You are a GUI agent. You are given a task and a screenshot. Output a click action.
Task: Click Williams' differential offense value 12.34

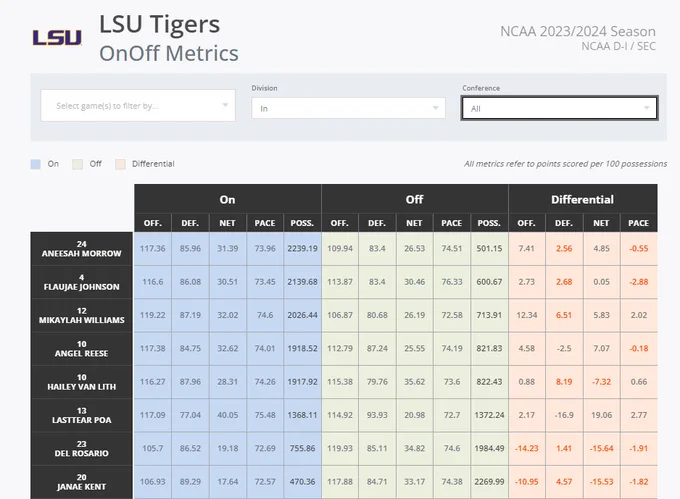[526, 315]
